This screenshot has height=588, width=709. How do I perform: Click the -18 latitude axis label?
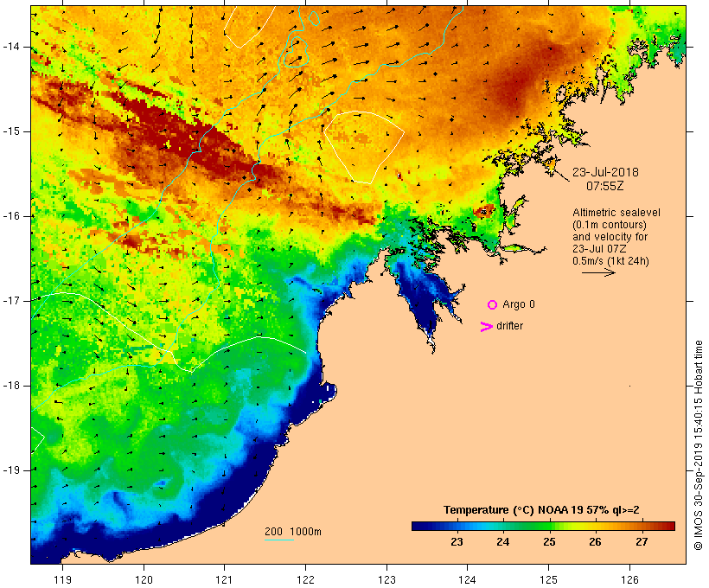pos(11,386)
